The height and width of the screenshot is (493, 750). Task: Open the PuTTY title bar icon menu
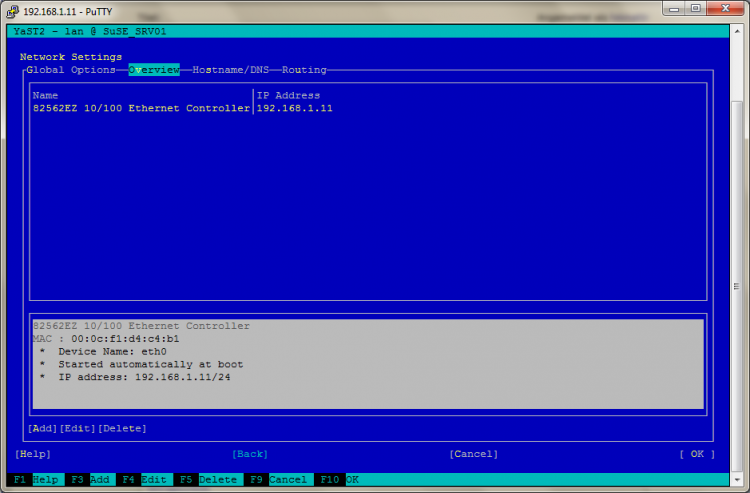12,11
